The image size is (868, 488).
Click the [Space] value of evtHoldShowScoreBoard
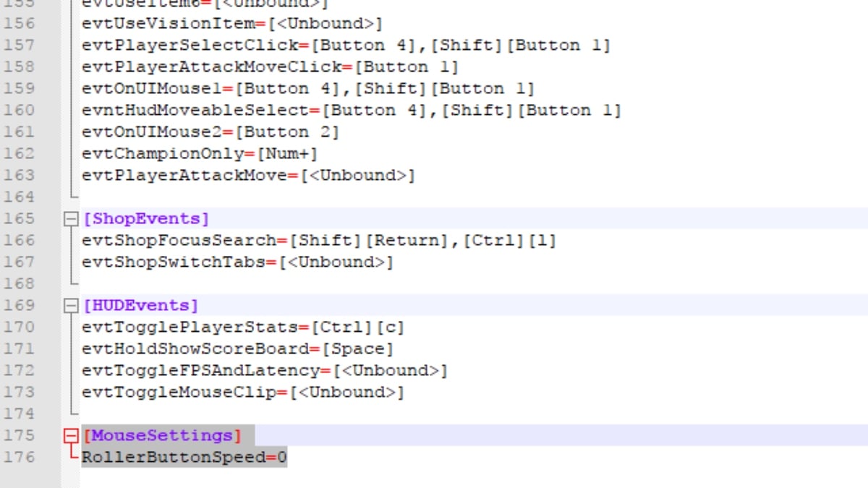pos(358,348)
